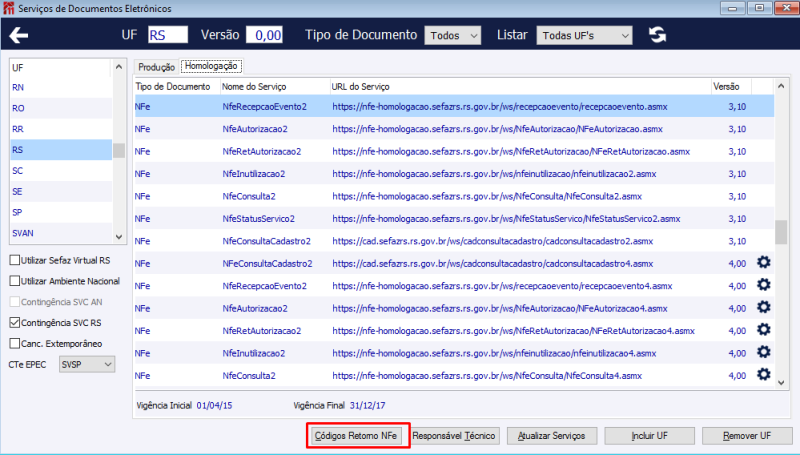Open gear settings for NFeRetAutorizacao4.asmx row

(x=763, y=330)
